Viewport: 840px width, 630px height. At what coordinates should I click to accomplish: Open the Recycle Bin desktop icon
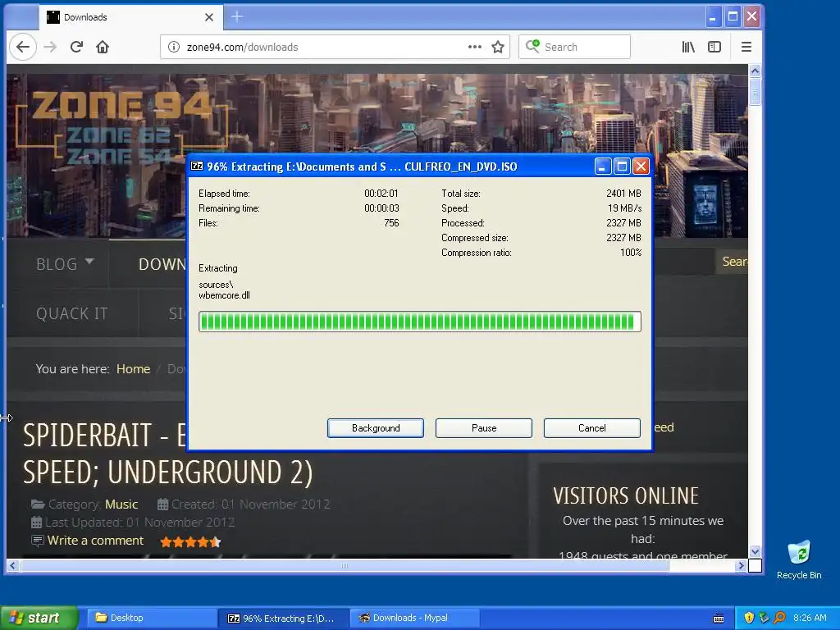[799, 559]
